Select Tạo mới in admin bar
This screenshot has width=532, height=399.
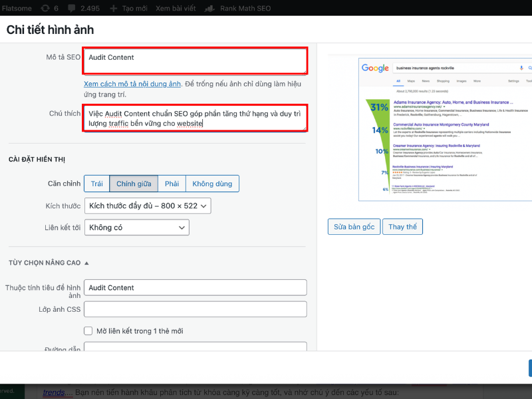point(135,8)
